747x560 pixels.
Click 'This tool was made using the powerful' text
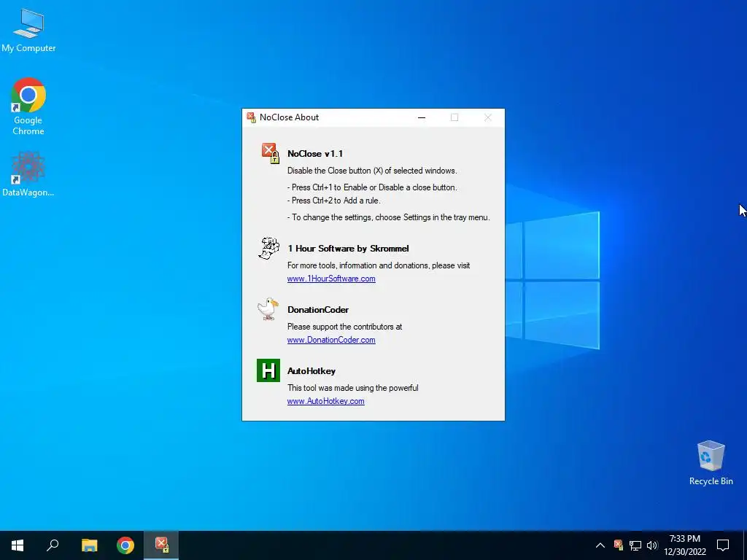tap(352, 388)
